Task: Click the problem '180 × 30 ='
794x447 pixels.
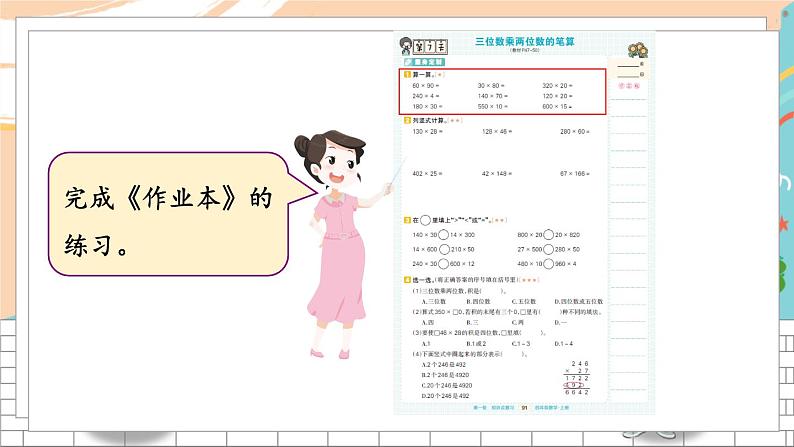Action: pos(427,106)
